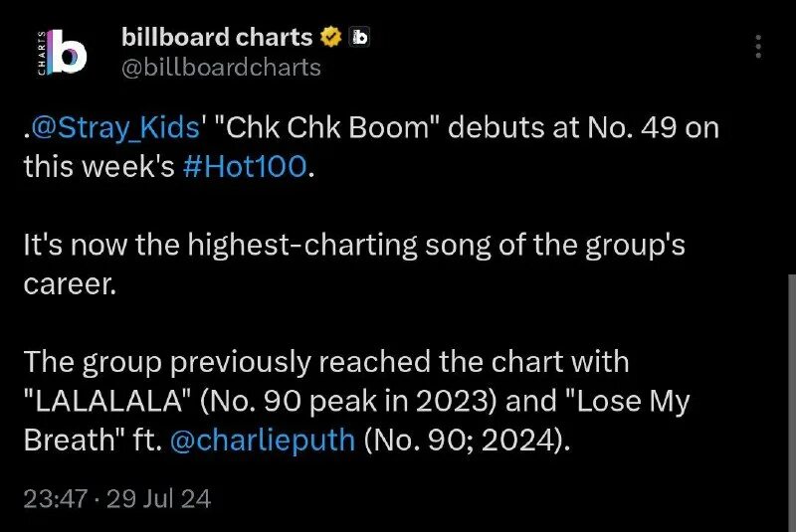Screen dimensions: 796x532
Task: Click the "LALALALA" song title text
Action: (x=107, y=401)
